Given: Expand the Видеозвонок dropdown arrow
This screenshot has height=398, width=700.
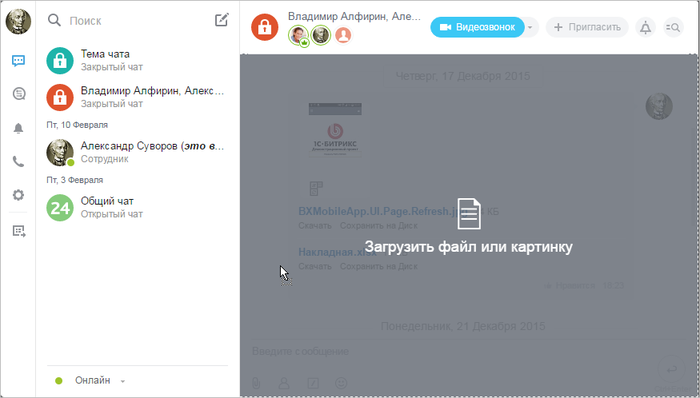Looking at the screenshot, I should 530,27.
